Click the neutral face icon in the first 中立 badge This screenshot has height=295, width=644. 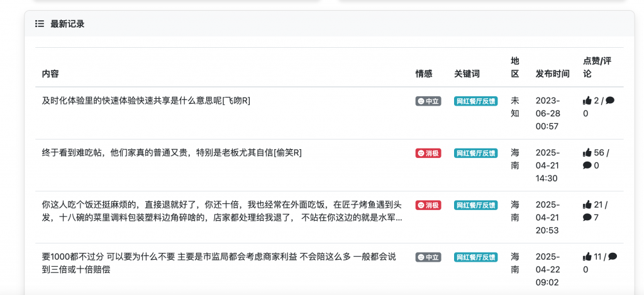(421, 101)
